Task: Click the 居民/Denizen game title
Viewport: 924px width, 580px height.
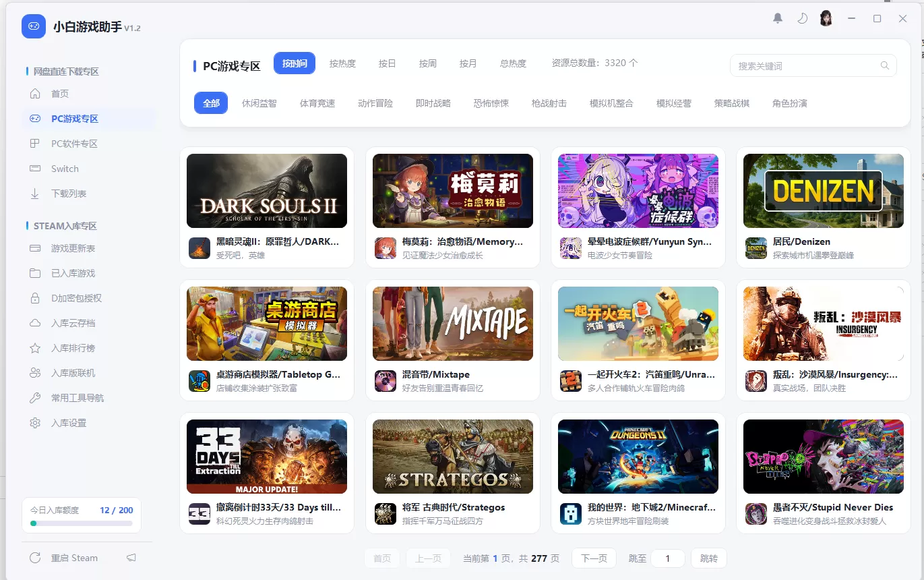Action: point(801,241)
